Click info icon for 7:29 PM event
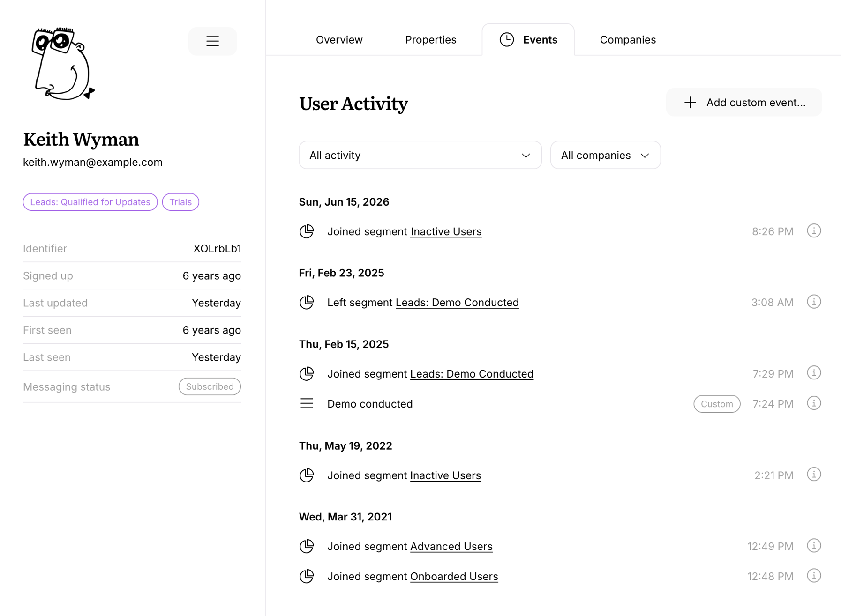This screenshot has width=841, height=616. coord(814,373)
